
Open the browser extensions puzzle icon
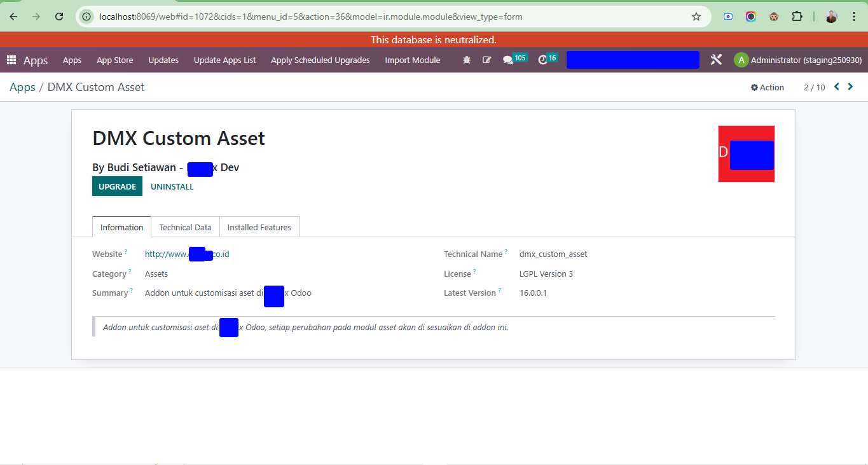797,17
